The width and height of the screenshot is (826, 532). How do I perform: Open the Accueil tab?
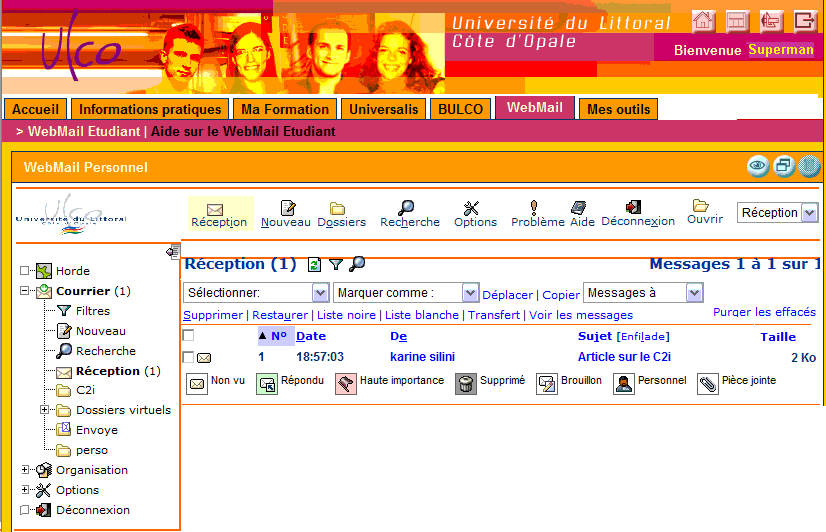(x=35, y=109)
